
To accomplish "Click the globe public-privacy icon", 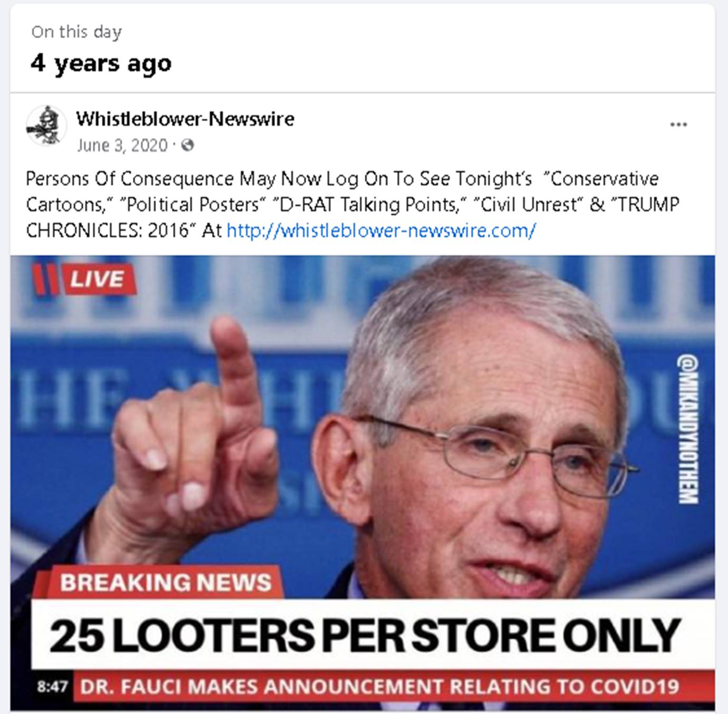I will tap(187, 145).
